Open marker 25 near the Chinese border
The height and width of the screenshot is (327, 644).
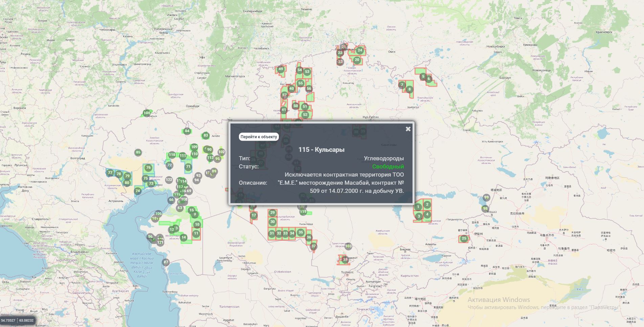464,239
